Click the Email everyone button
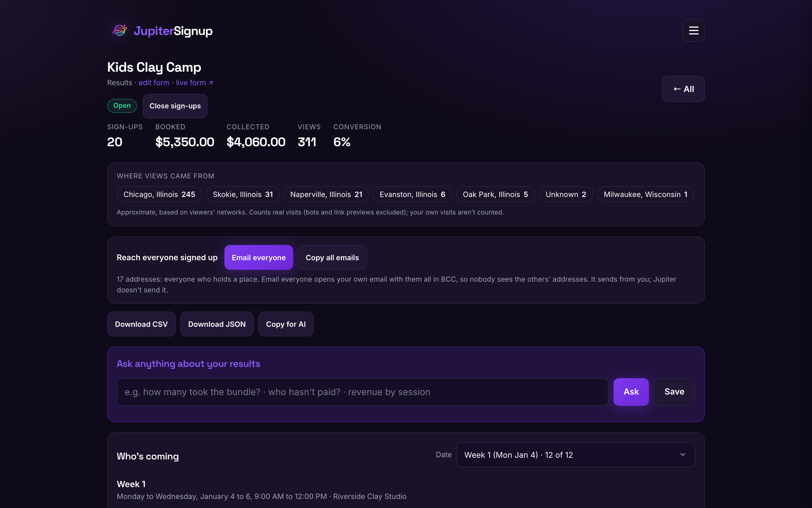Viewport: 812px width, 508px height. pos(259,257)
